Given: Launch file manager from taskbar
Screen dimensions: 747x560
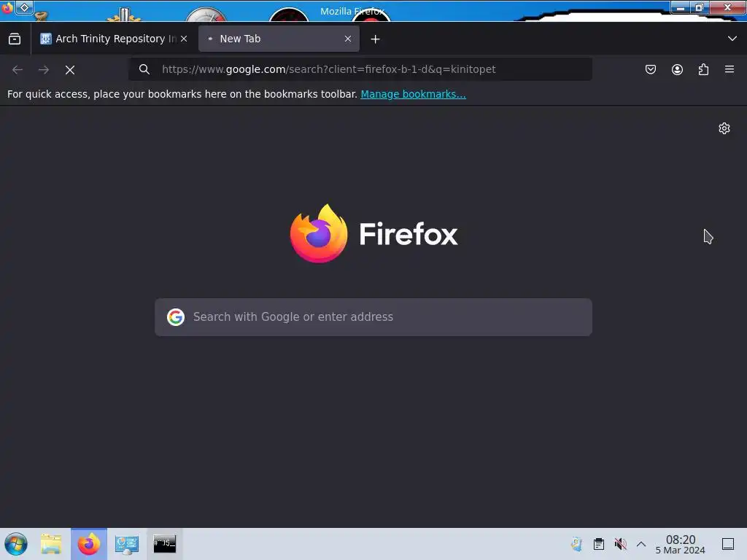Looking at the screenshot, I should point(51,544).
